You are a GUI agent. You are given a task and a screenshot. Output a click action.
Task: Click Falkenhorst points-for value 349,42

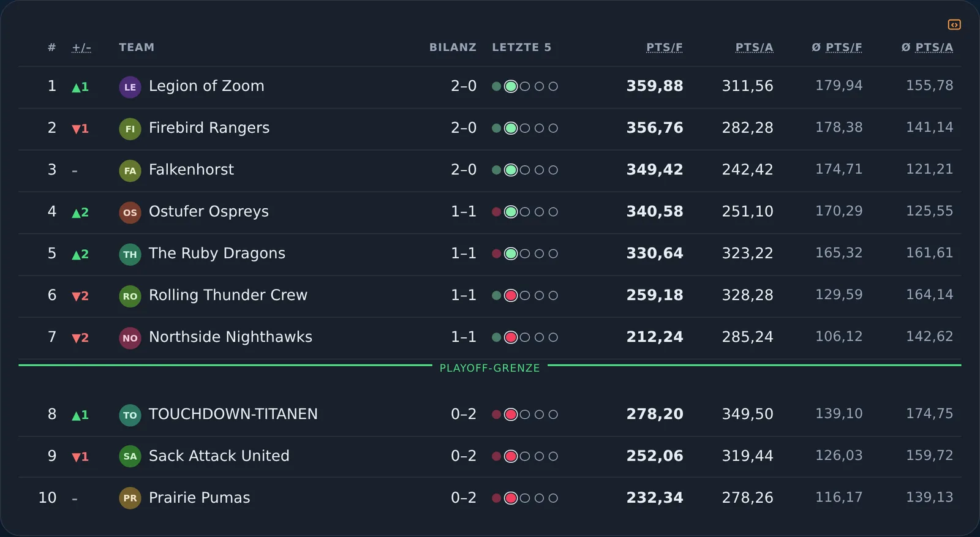point(654,170)
